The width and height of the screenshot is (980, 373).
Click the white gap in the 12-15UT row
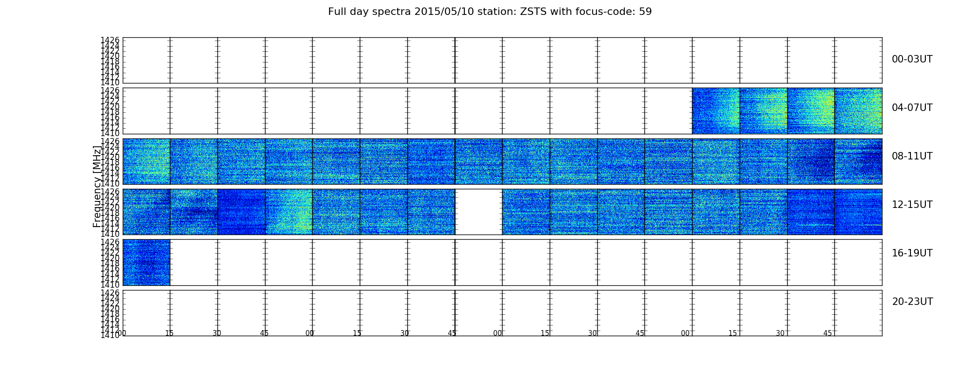pyautogui.click(x=478, y=212)
